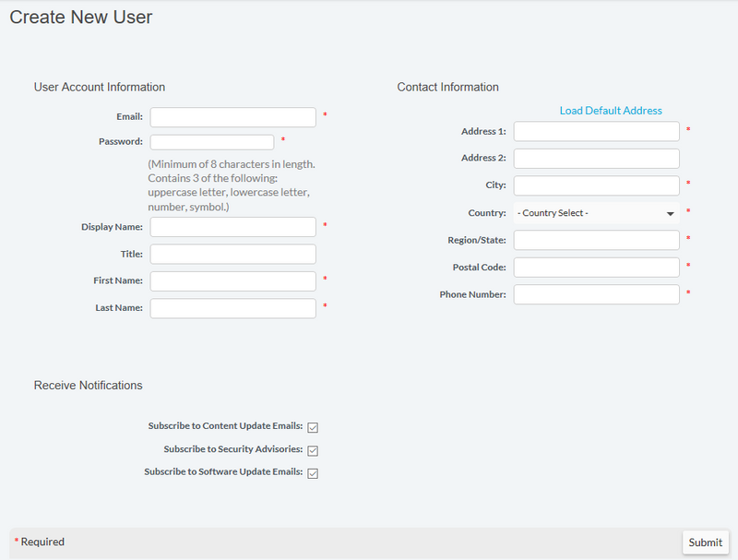Toggle Subscribe to Software Update Emails
Viewport: 738px width, 560px height.
[313, 473]
